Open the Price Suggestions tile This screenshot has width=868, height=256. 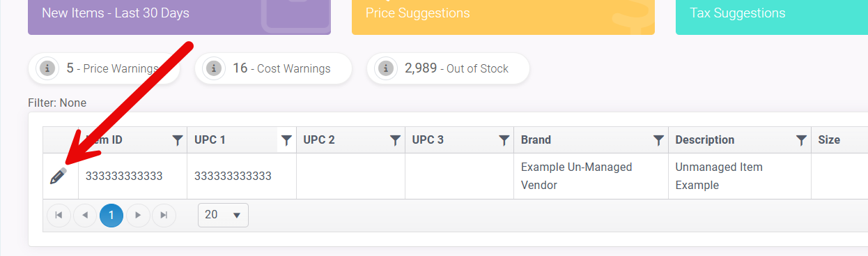point(503,17)
